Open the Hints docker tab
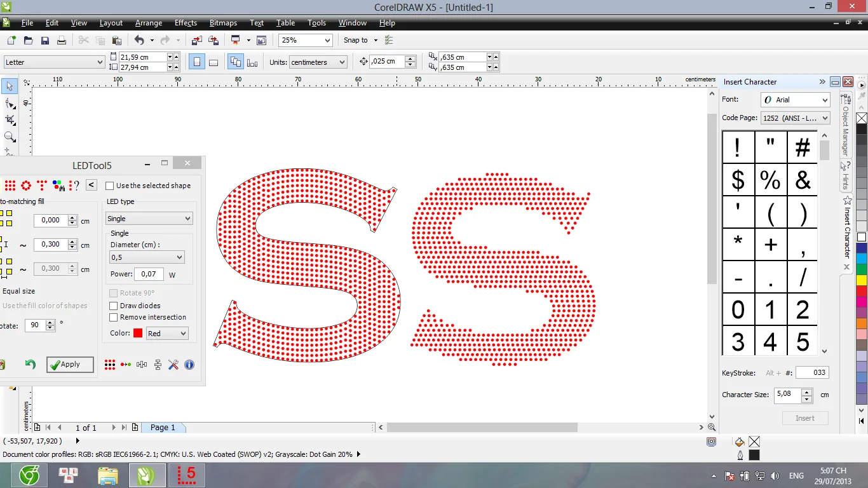868x488 pixels. coord(846,175)
